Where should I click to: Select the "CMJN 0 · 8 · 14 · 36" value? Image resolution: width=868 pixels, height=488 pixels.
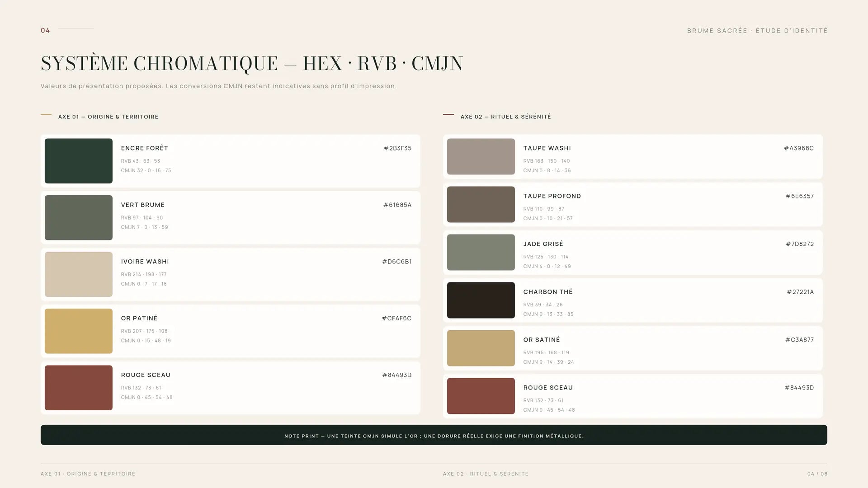(x=547, y=170)
